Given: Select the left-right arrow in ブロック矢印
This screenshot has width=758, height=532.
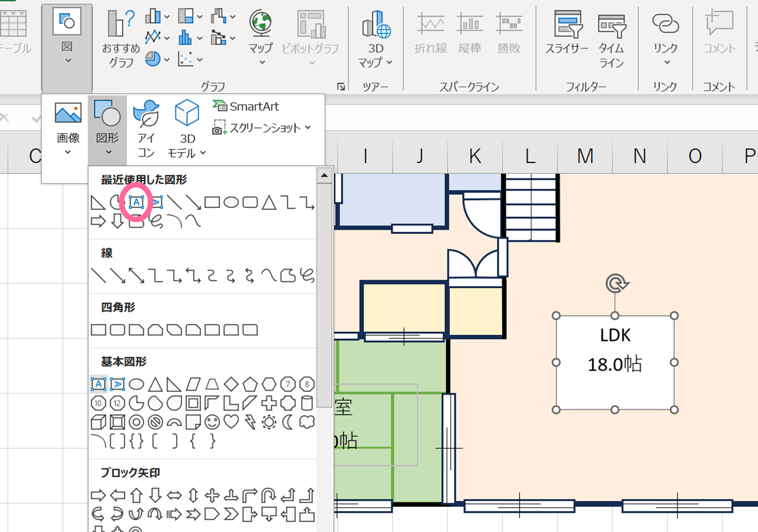Looking at the screenshot, I should 174,495.
